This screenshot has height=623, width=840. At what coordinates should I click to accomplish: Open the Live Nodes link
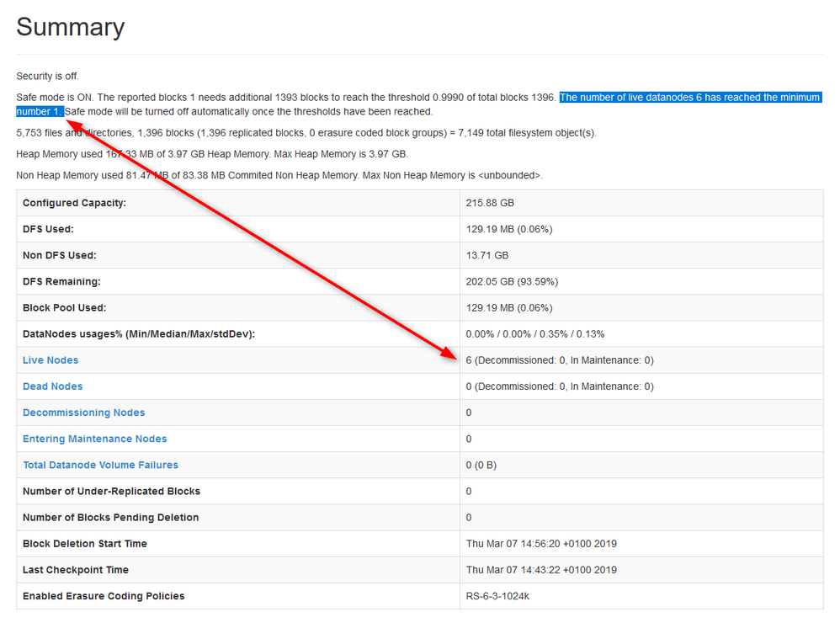click(51, 360)
